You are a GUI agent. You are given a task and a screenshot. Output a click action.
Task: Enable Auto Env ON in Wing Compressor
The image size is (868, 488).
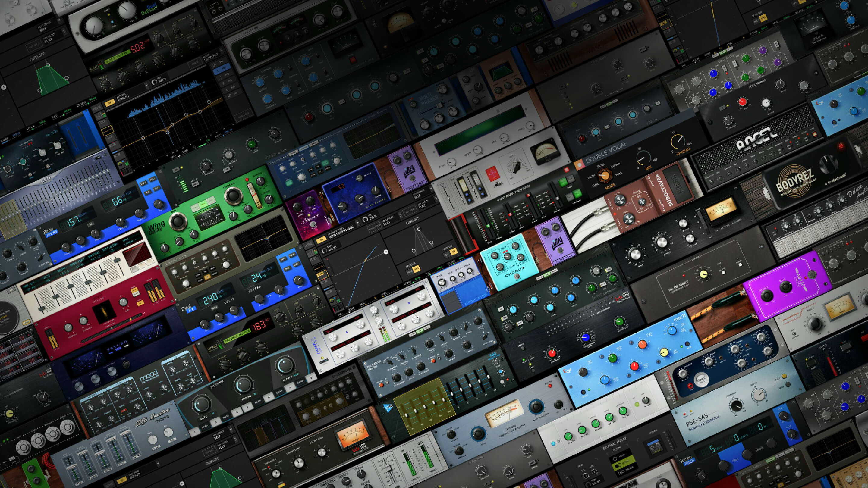click(454, 252)
